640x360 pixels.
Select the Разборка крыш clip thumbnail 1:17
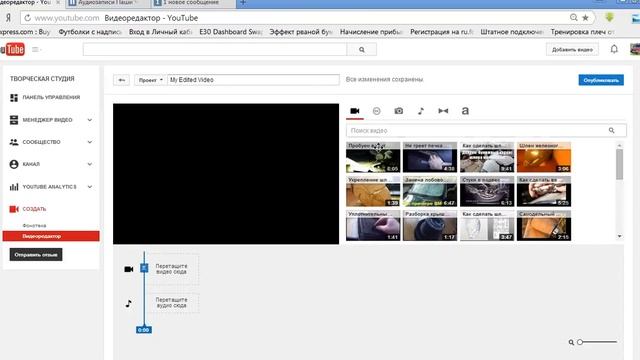tap(430, 226)
